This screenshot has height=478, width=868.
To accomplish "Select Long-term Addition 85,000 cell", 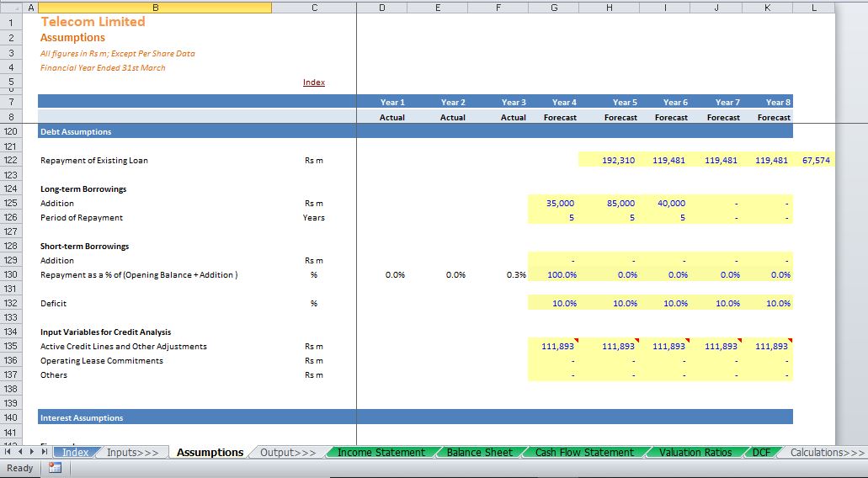I will click(x=609, y=203).
